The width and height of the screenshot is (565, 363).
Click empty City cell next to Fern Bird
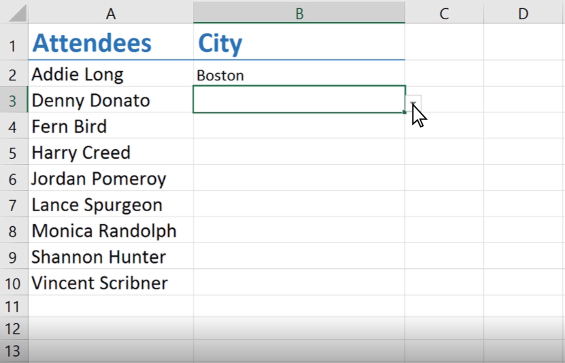click(299, 126)
